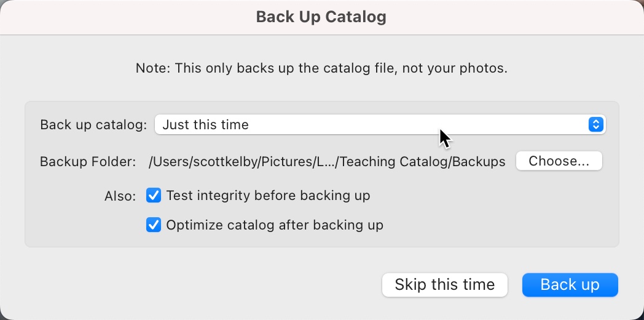Click the "Optimize catalog after backing up" label text
Screen dimensions: 644x320
click(x=275, y=225)
